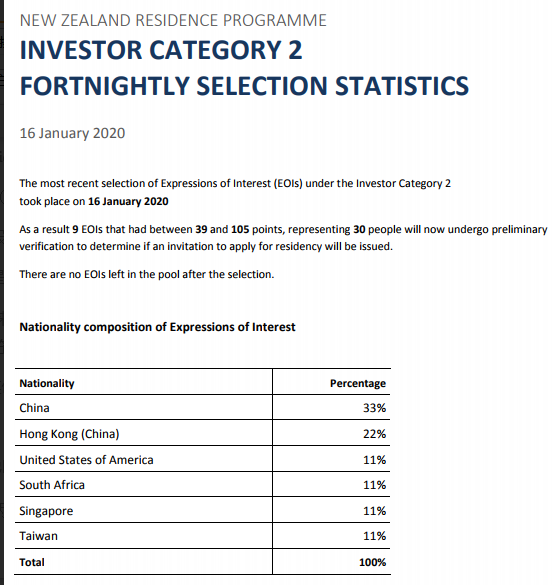This screenshot has height=585, width=553.
Task: Click the 'Percentage' column header
Action: pos(358,383)
